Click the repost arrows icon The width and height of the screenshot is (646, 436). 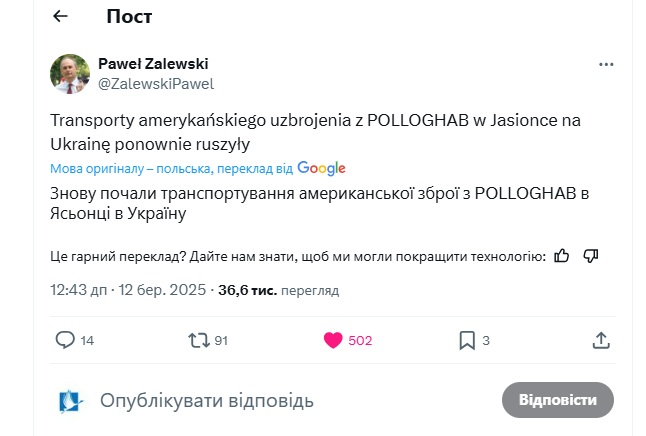[x=198, y=340]
